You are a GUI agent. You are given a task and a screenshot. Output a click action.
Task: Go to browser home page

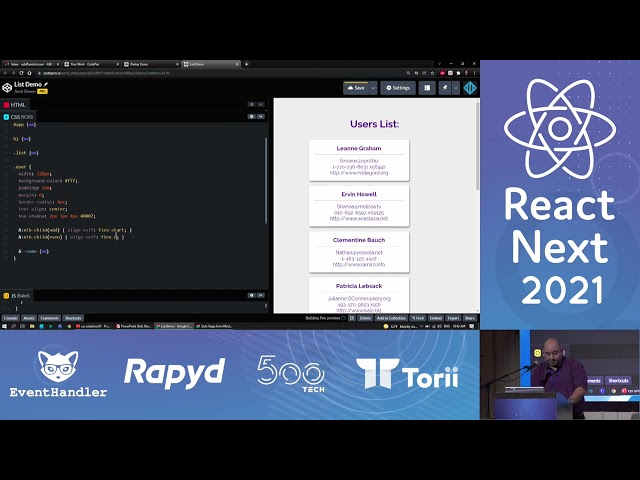coord(29,73)
